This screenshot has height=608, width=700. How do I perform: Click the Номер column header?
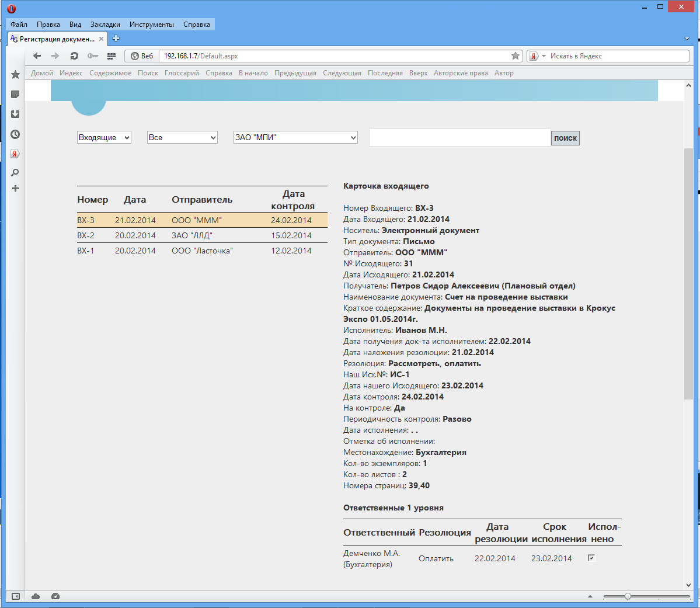pos(92,200)
